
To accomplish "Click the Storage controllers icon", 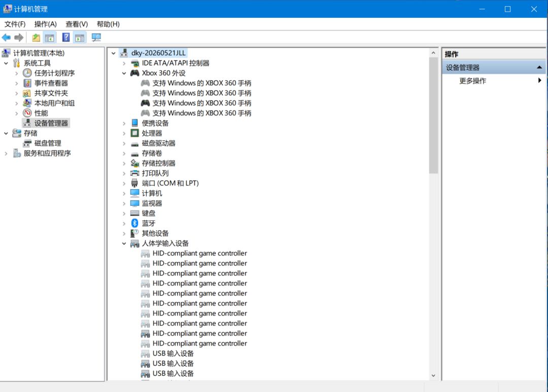I will pos(134,163).
